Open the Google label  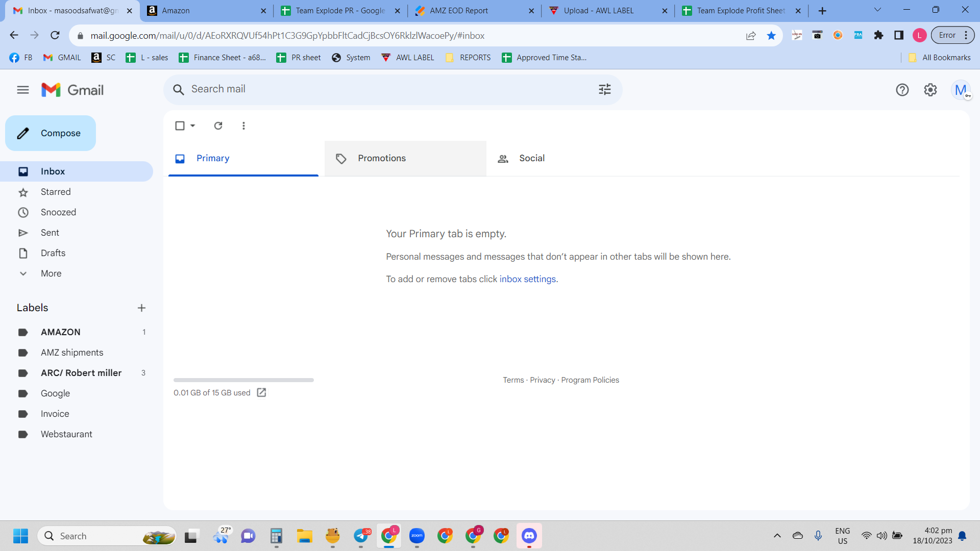pos(77,393)
